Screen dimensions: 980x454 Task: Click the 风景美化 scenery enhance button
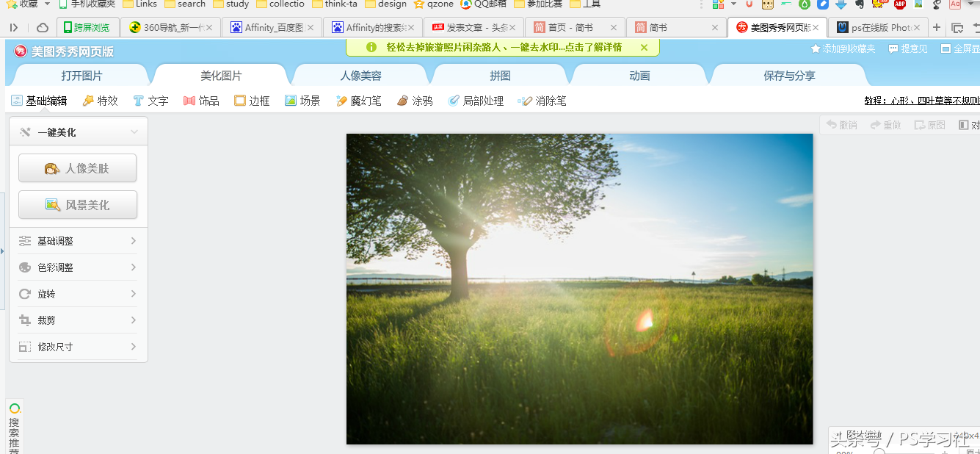(77, 204)
